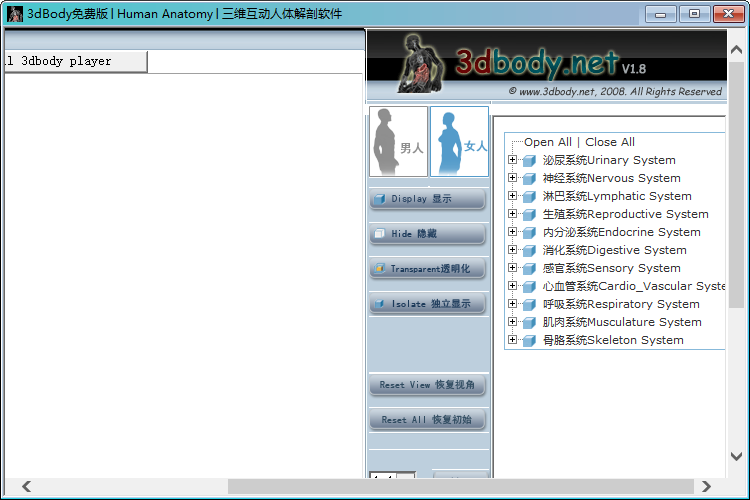Expand the Skeleton System tree node

click(512, 340)
